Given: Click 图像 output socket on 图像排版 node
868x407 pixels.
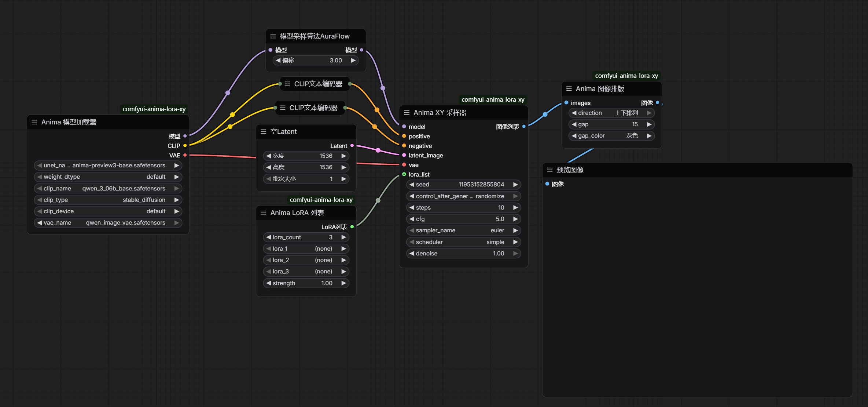Looking at the screenshot, I should [658, 103].
